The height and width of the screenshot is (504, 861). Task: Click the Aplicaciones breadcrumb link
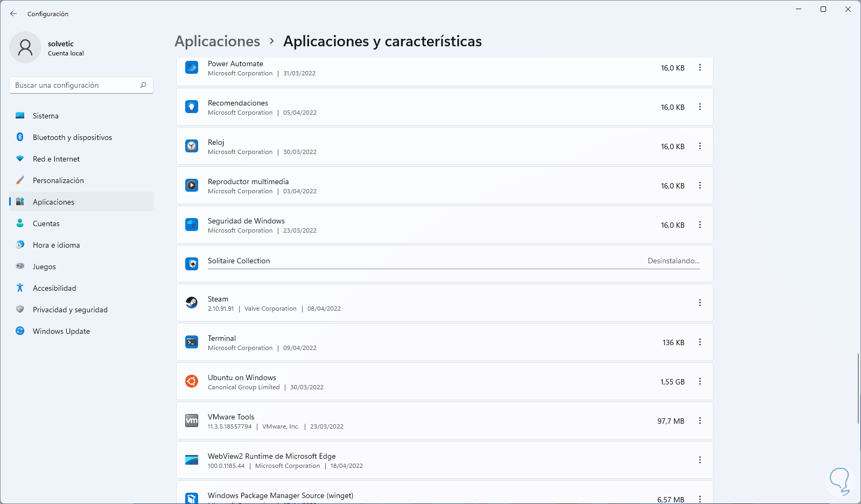(218, 41)
